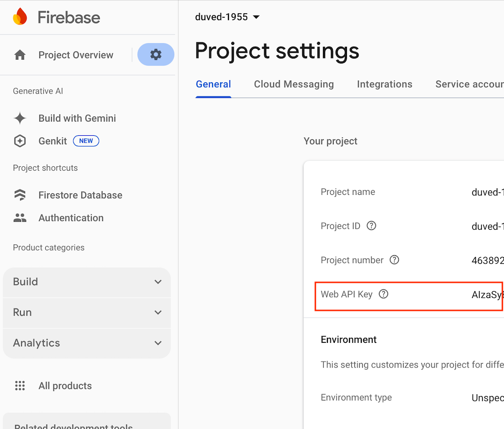Screen dimensions: 504x429
Task: Click the Build with Gemini sparkle icon
Action: tap(20, 118)
